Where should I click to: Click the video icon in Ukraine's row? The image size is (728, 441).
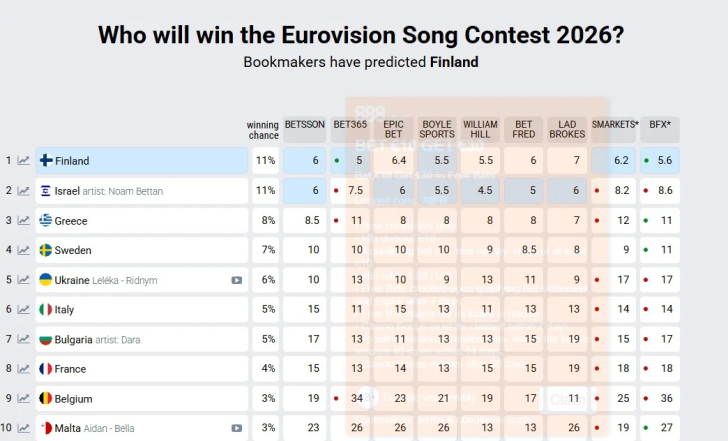click(237, 280)
